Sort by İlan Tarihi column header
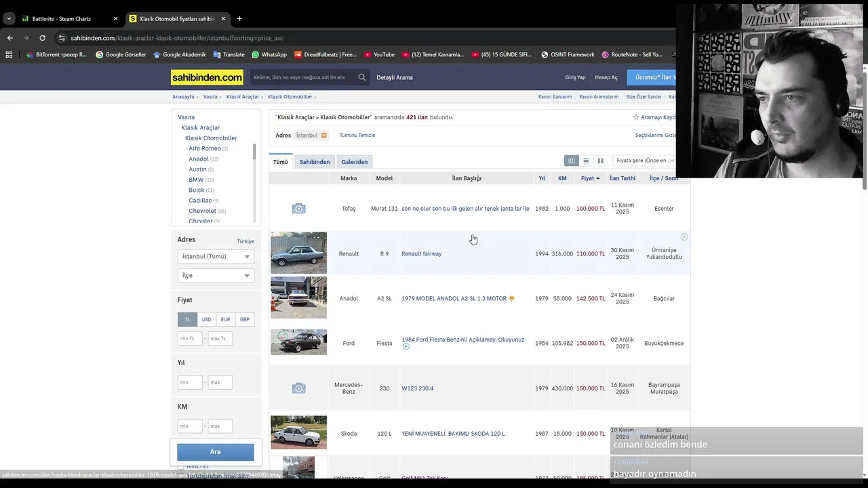The height and width of the screenshot is (488, 868). 623,178
